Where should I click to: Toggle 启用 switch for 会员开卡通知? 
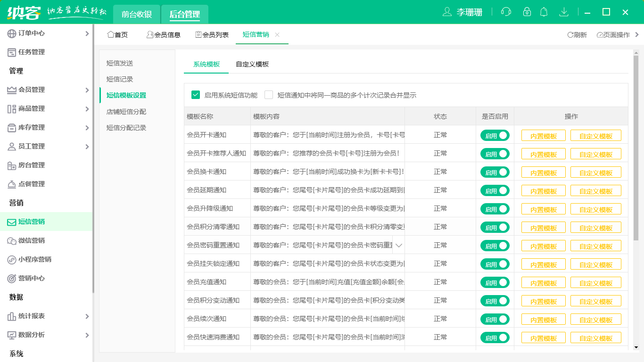[495, 135]
